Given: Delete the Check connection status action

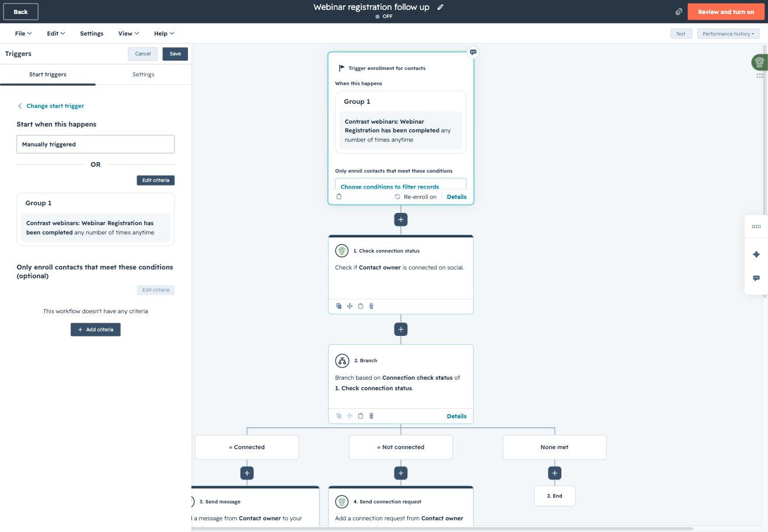Looking at the screenshot, I should 371,306.
